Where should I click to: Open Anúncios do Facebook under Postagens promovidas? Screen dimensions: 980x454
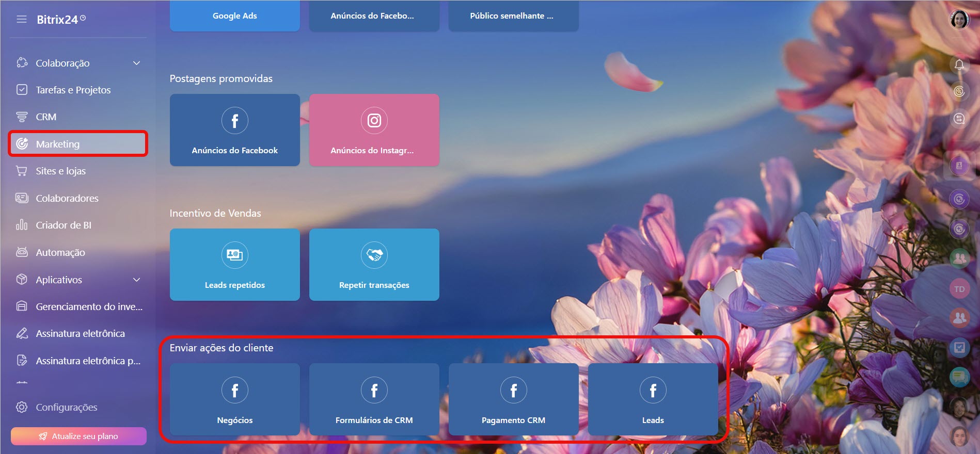pyautogui.click(x=235, y=130)
